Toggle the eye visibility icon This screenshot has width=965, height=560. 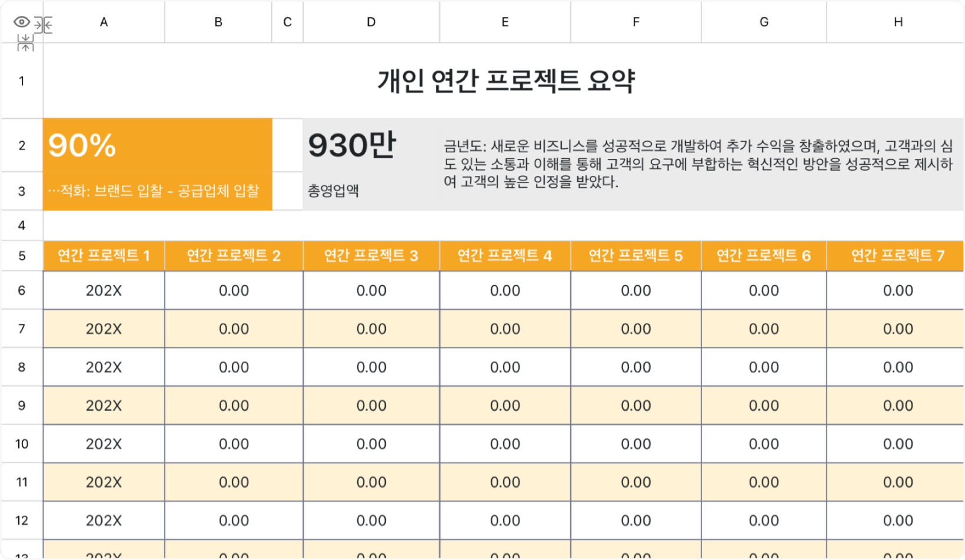coord(22,22)
